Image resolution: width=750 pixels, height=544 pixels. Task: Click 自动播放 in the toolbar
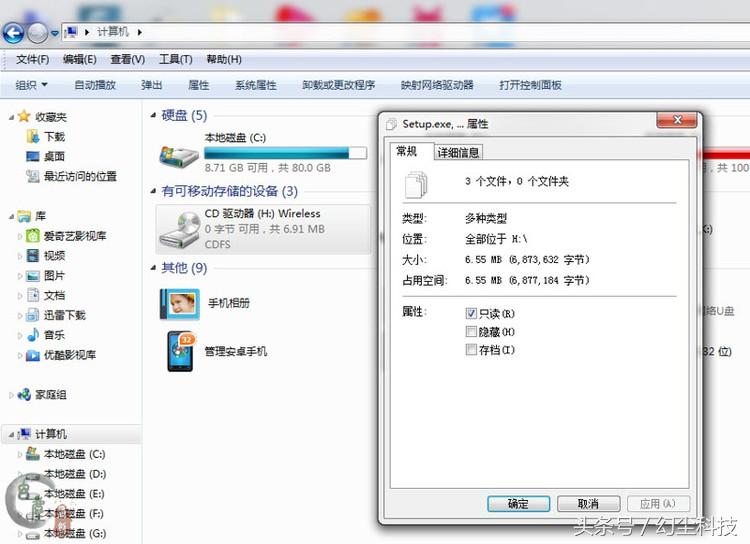pyautogui.click(x=95, y=85)
